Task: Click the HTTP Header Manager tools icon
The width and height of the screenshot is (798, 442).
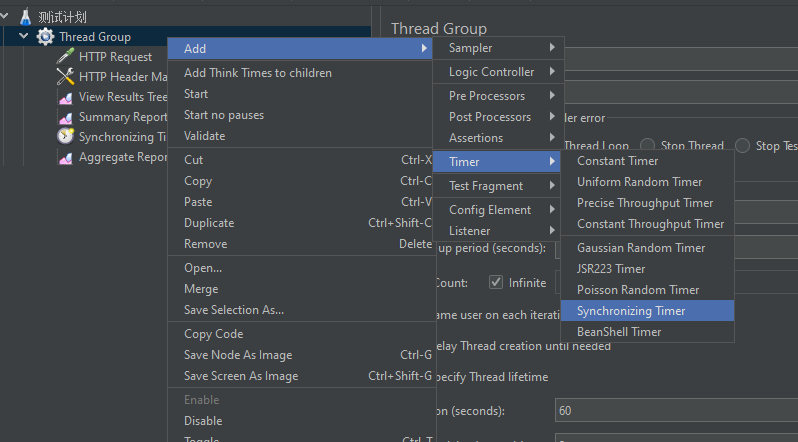Action: pyautogui.click(x=65, y=77)
